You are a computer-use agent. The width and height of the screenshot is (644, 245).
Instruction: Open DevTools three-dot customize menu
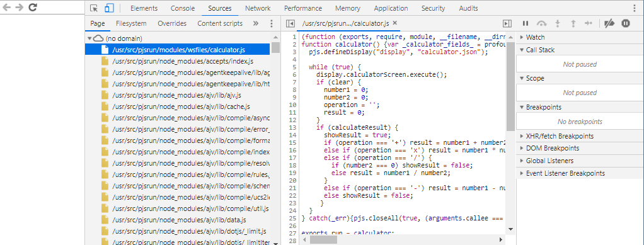[635, 8]
